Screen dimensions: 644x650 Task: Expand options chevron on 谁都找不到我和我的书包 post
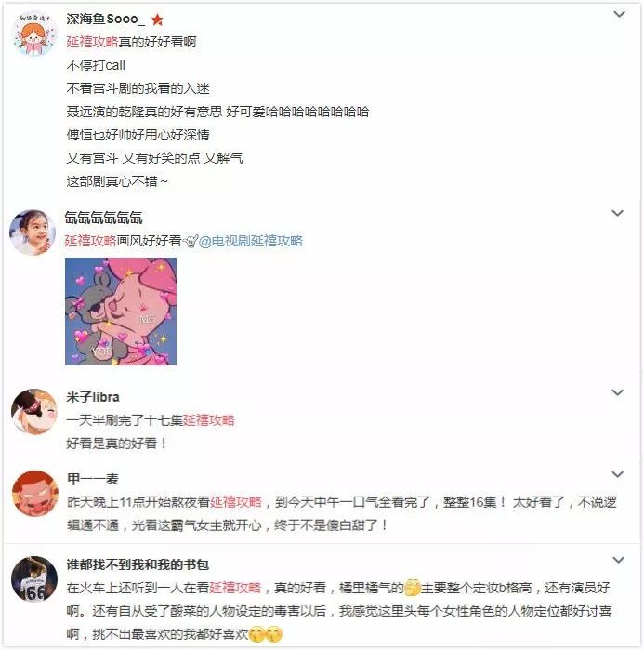[x=618, y=560]
